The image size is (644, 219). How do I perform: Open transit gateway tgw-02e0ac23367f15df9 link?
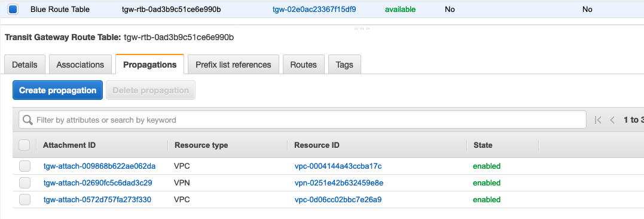point(314,9)
